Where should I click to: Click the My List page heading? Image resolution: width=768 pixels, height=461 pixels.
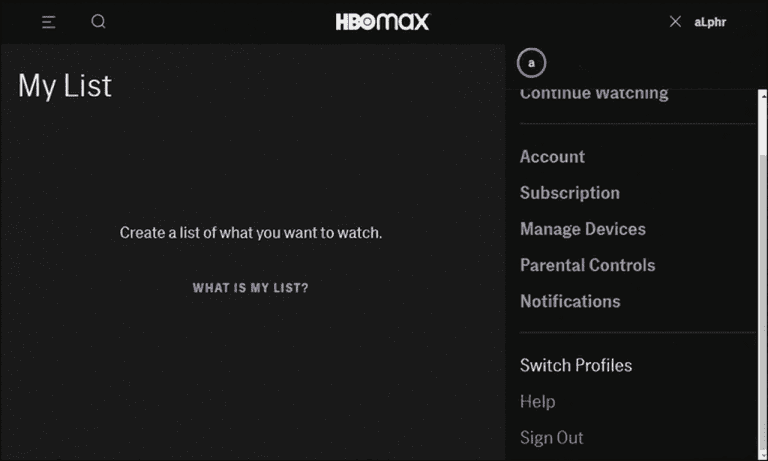pos(65,86)
